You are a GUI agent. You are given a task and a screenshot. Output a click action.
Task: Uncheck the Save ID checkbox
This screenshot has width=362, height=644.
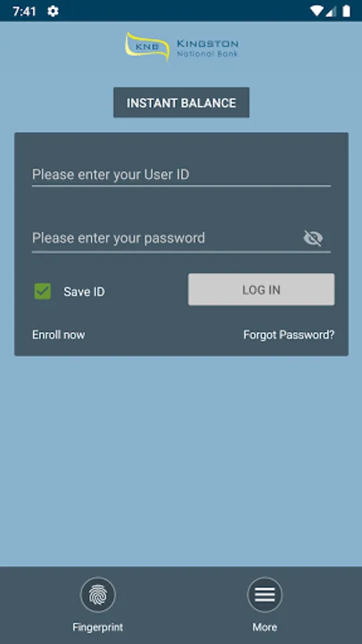pyautogui.click(x=43, y=291)
